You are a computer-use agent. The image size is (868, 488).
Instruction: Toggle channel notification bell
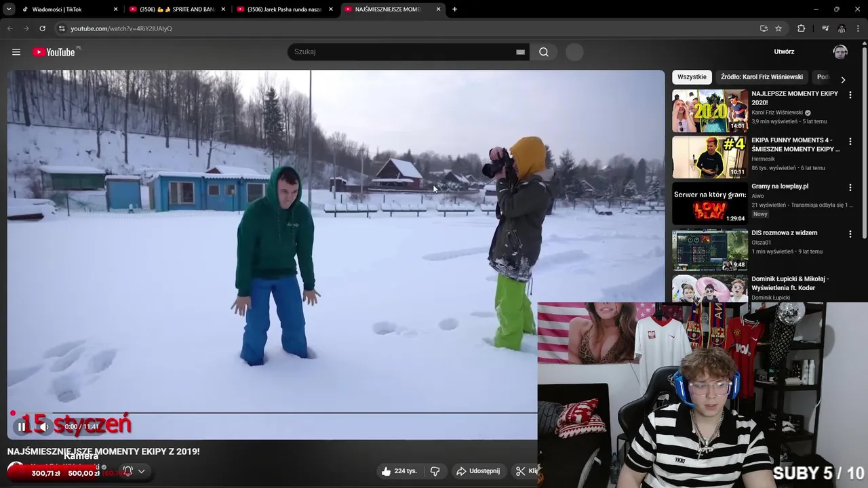127,471
